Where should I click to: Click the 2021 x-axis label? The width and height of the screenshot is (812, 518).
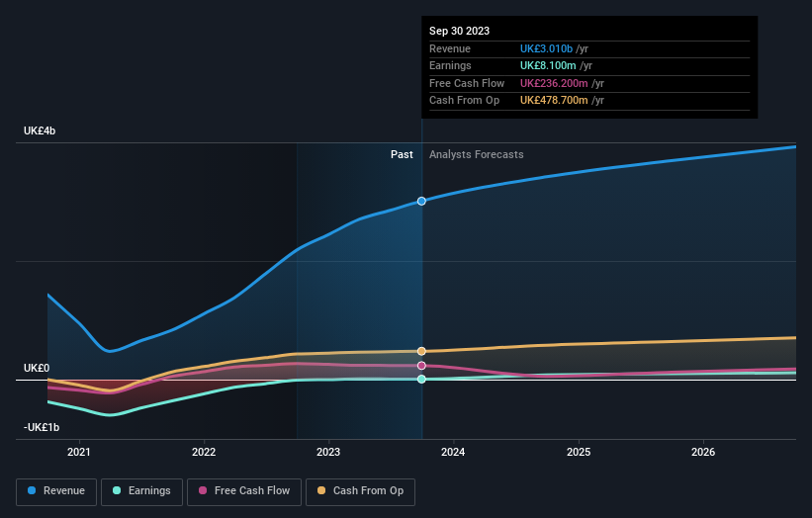click(x=79, y=452)
